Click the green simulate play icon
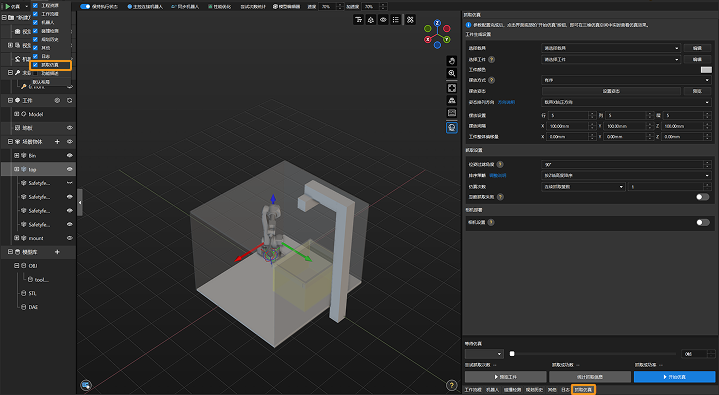Image resolution: width=719 pixels, height=395 pixels. pos(7,6)
